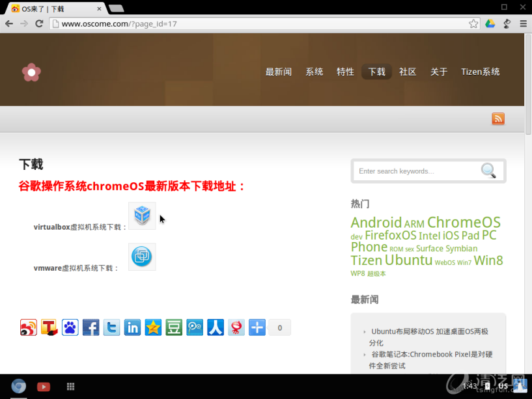Open Chrome hamburger menu

click(x=522, y=23)
